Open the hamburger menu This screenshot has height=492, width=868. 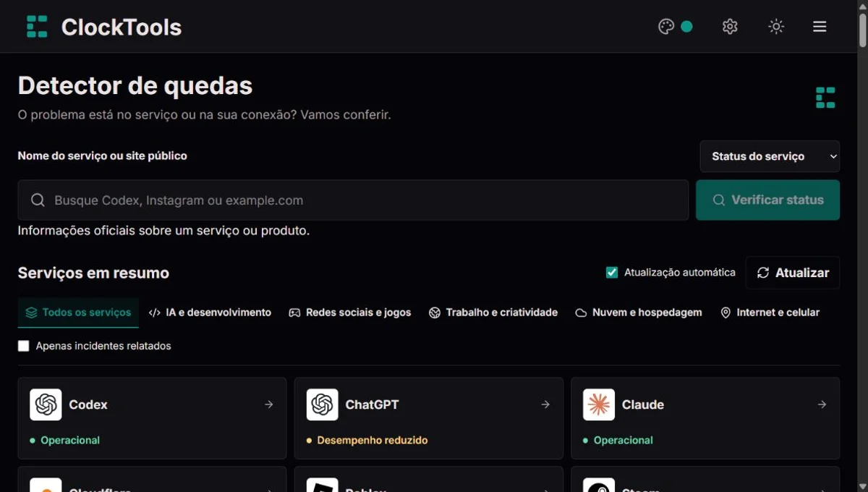[x=820, y=27]
